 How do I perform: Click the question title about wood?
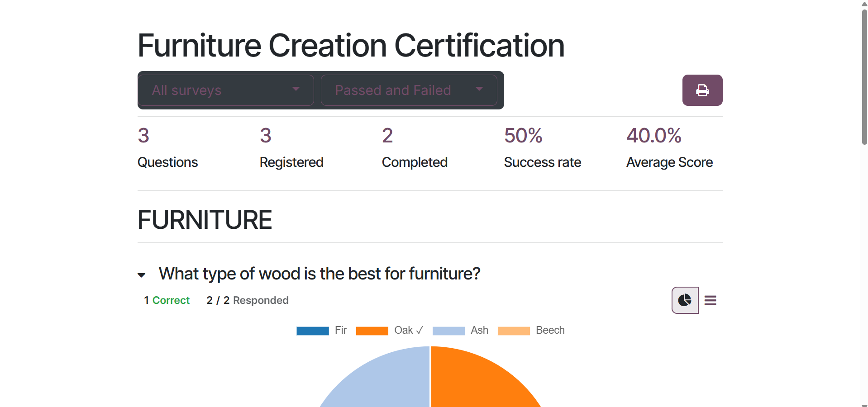pos(319,274)
